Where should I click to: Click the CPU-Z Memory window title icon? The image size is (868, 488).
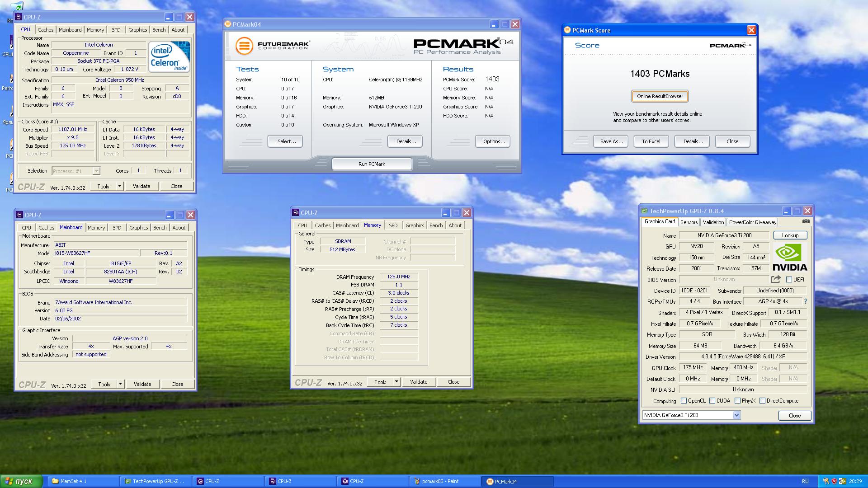coord(296,212)
